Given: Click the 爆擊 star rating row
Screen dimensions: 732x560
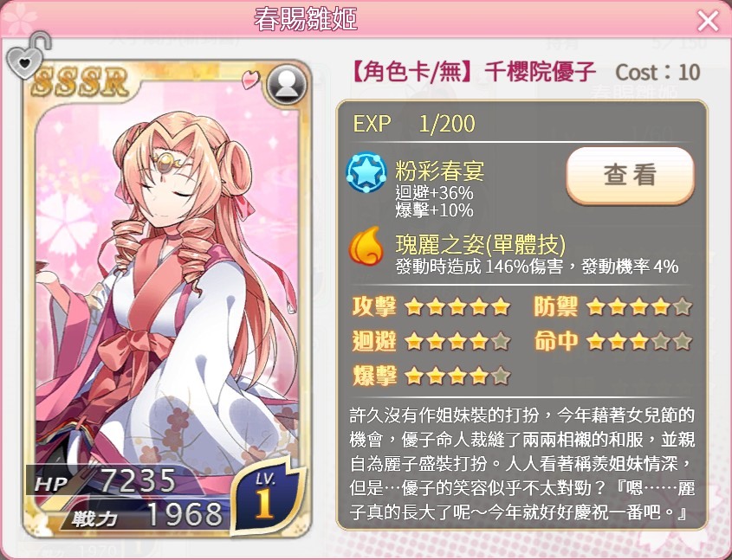Looking at the screenshot, I should tap(431, 376).
